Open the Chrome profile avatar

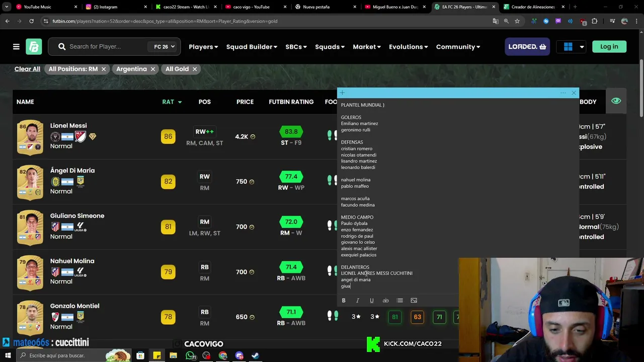[x=624, y=21]
